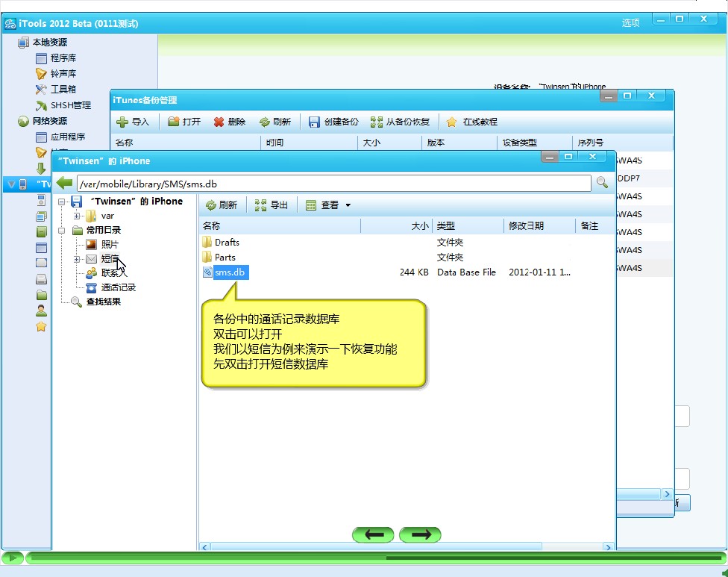The image size is (728, 577).
Task: Sort files by 大小 column header
Action: click(x=397, y=225)
